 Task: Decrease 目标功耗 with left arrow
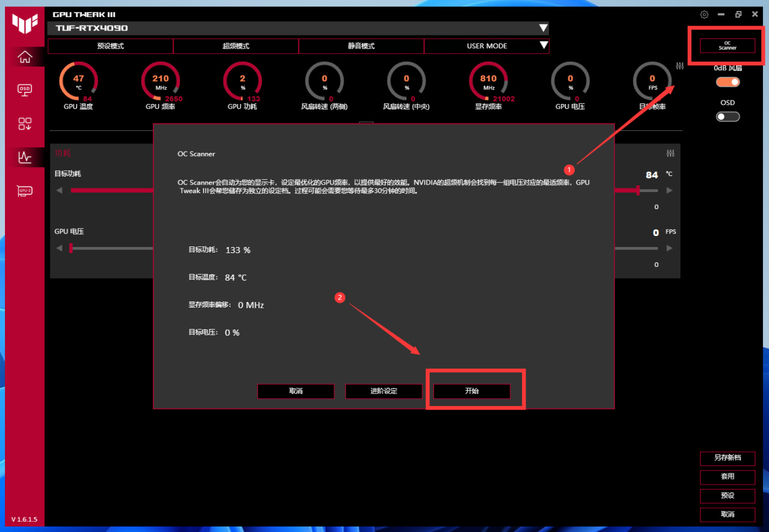click(x=59, y=190)
